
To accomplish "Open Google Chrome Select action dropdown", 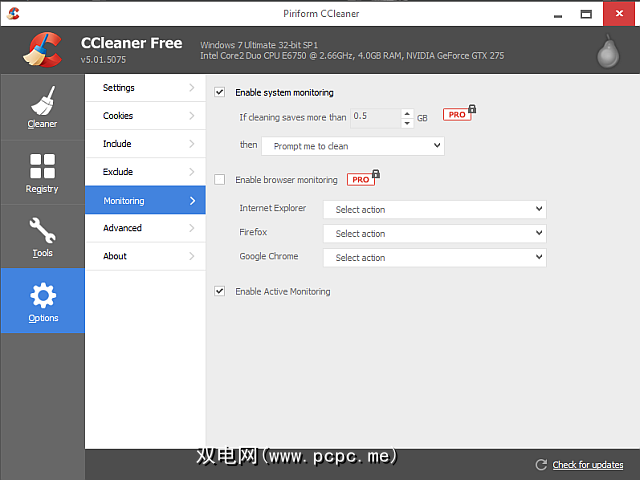I will click(x=435, y=257).
